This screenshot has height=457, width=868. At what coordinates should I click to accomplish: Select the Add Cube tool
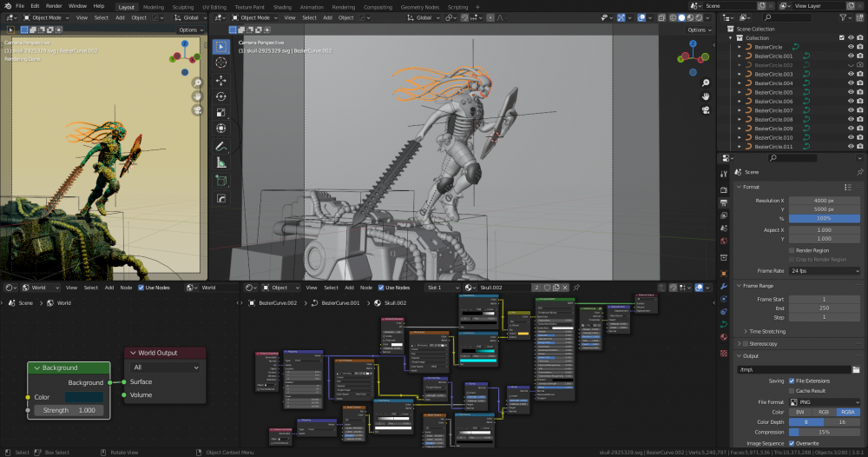coord(220,181)
